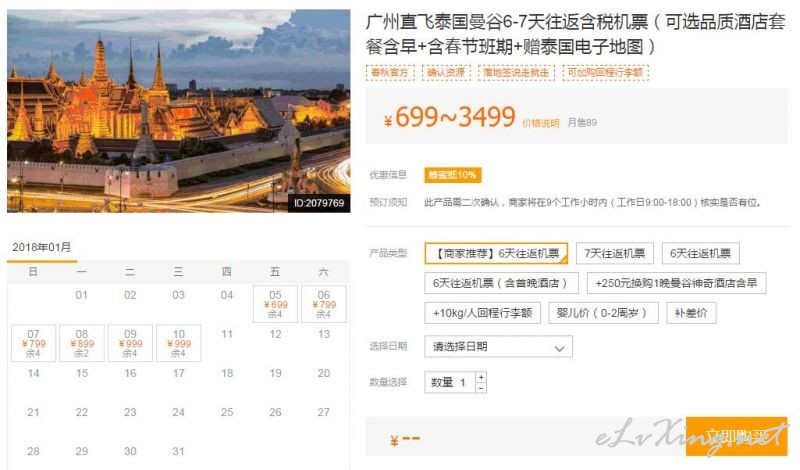The width and height of the screenshot is (800, 470).
Task: Select January 10 calendar date
Action: [179, 343]
